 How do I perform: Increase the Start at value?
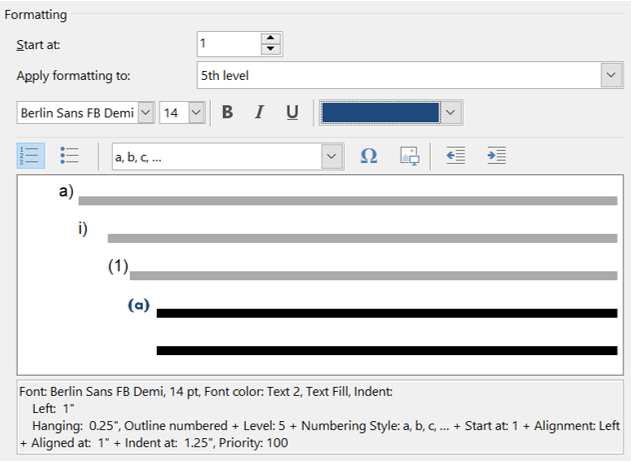coord(269,39)
